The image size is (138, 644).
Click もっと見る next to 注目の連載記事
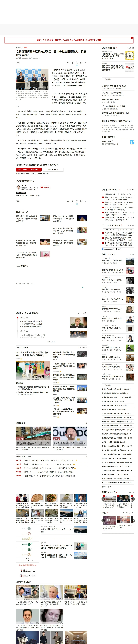pyautogui.click(x=131, y=48)
